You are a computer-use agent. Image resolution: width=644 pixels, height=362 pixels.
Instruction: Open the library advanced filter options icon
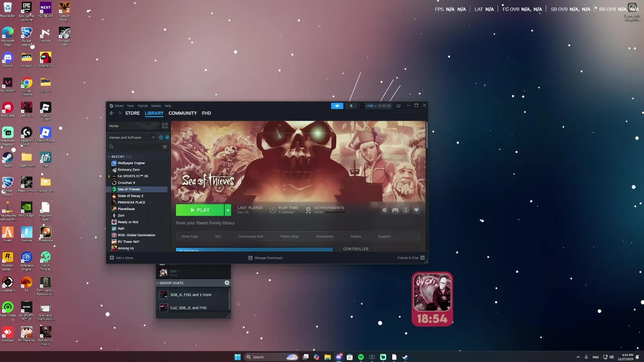(x=165, y=147)
